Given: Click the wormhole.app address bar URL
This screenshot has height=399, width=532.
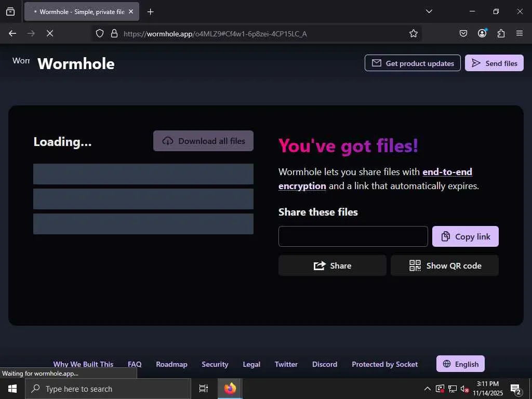Looking at the screenshot, I should tap(215, 34).
